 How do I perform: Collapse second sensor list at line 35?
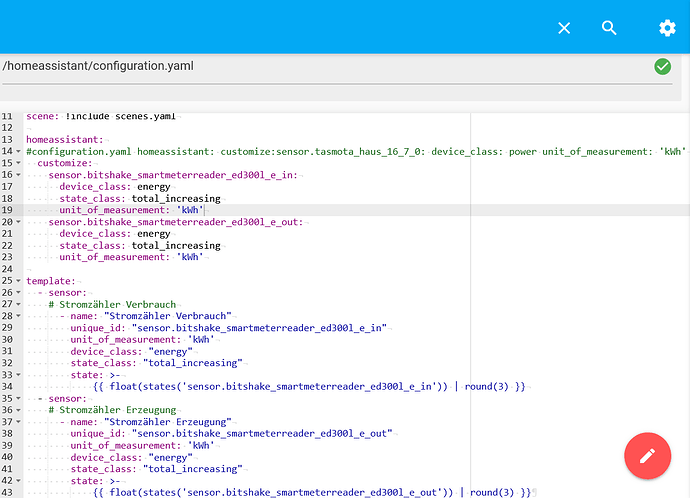click(18, 399)
